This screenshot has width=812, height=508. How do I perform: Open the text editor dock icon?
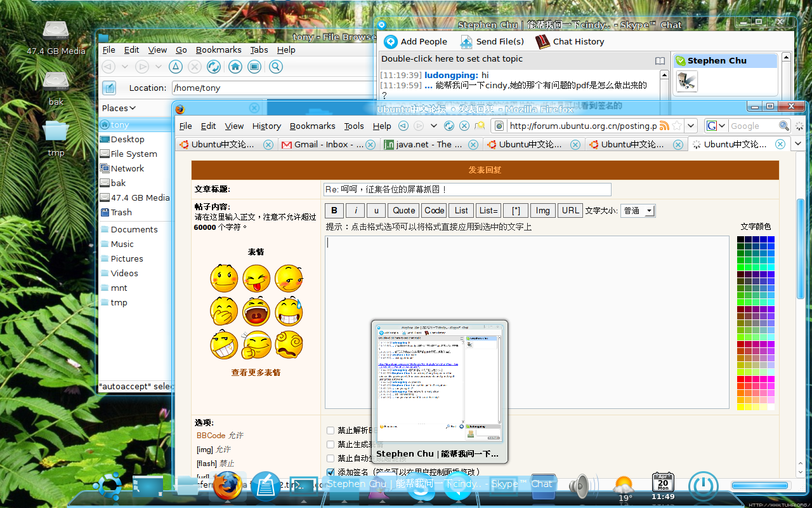click(265, 486)
